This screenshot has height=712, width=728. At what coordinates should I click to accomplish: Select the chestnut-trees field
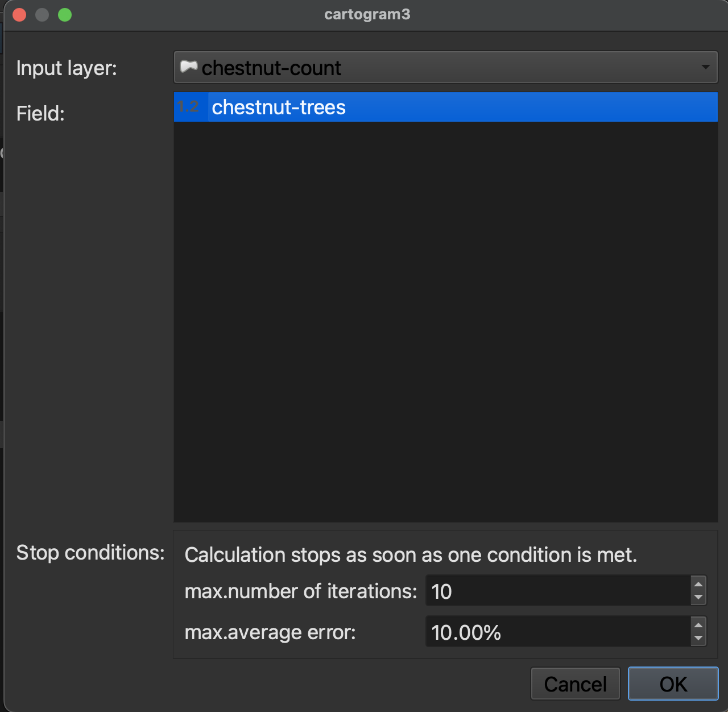click(279, 107)
